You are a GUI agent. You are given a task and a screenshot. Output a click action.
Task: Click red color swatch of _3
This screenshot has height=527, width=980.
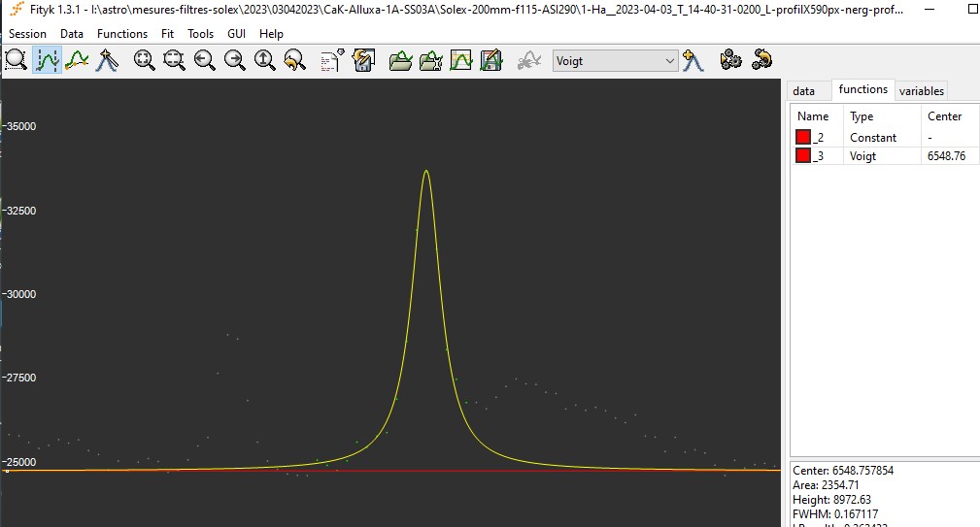(803, 156)
